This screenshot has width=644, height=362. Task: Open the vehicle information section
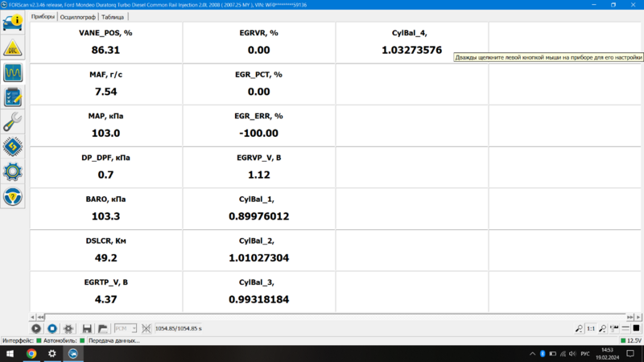[13, 23]
